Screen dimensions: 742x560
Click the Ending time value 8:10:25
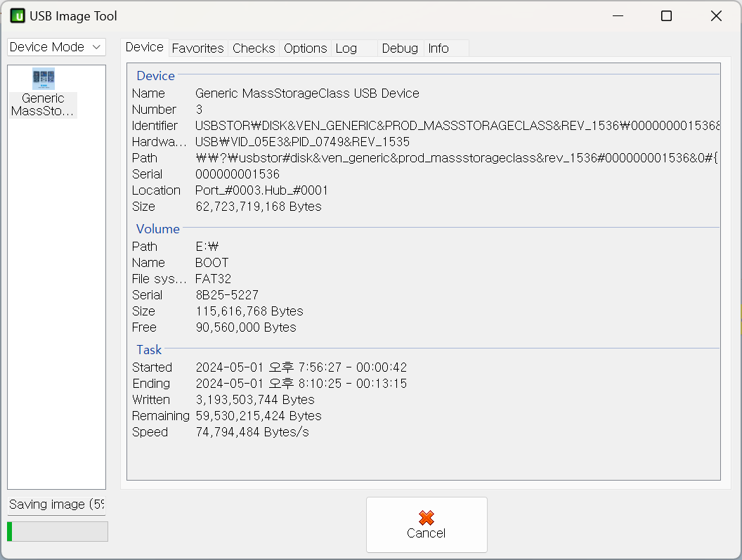point(301,384)
